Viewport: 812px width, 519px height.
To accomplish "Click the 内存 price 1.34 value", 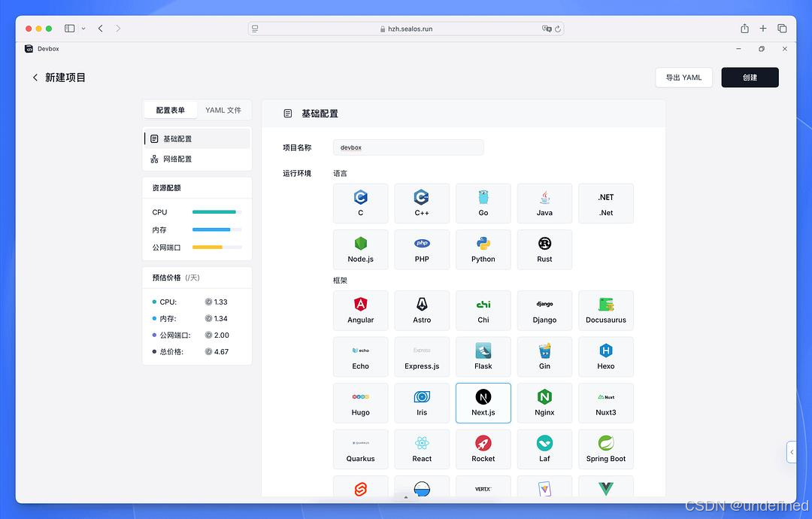I will (x=220, y=319).
